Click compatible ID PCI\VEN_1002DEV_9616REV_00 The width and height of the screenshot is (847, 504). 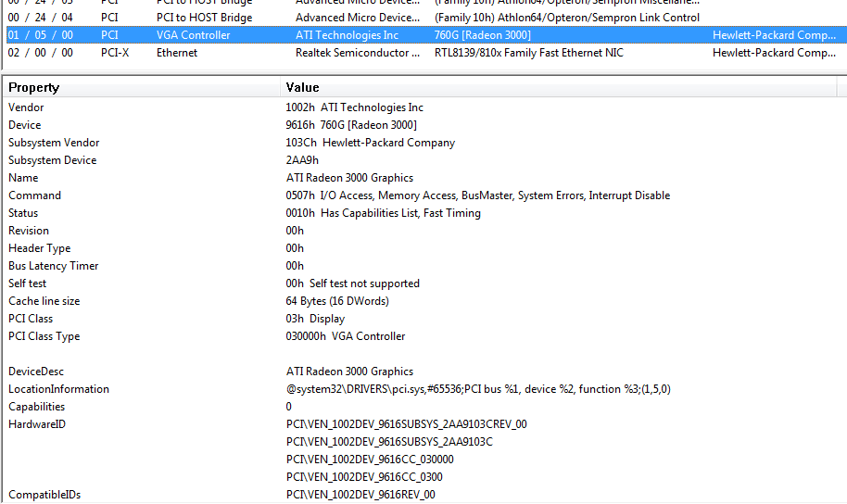pos(360,495)
